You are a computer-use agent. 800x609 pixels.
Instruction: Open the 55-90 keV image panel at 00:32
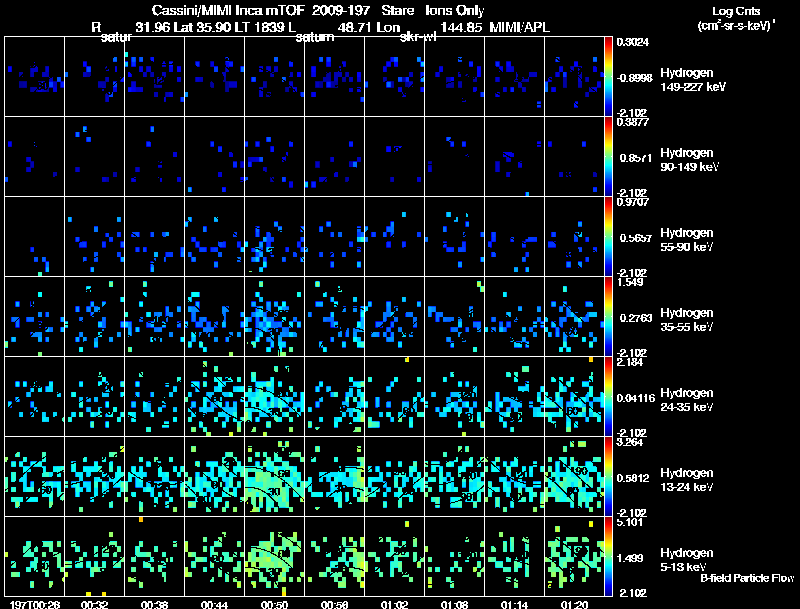(x=94, y=236)
